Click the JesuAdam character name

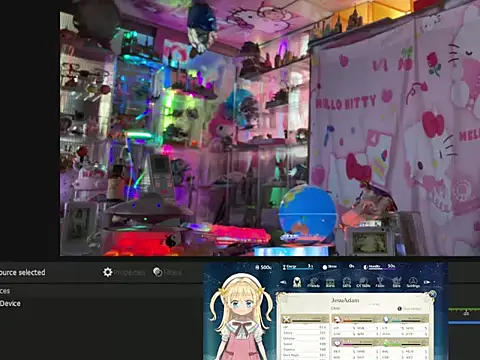(345, 300)
